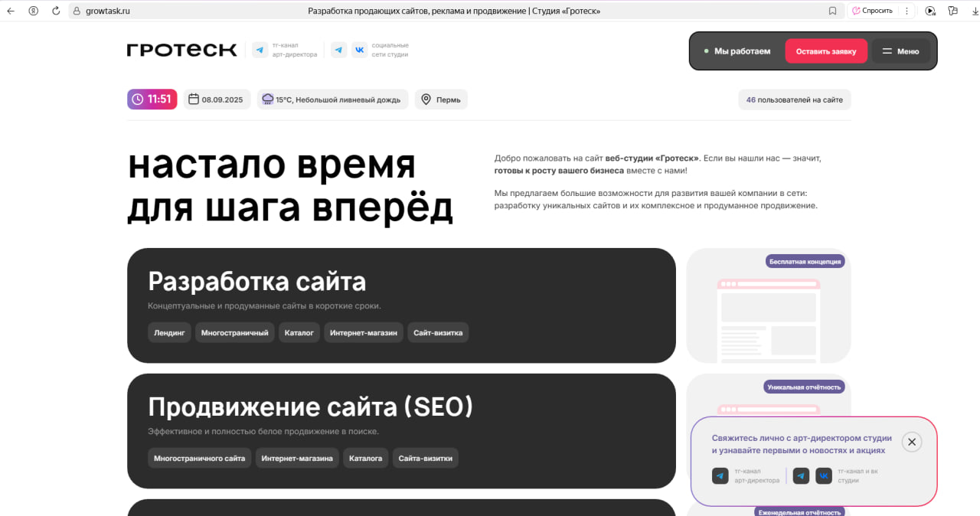Open the Продвижение сайта (SEO) heading
The image size is (980, 516).
(310, 407)
